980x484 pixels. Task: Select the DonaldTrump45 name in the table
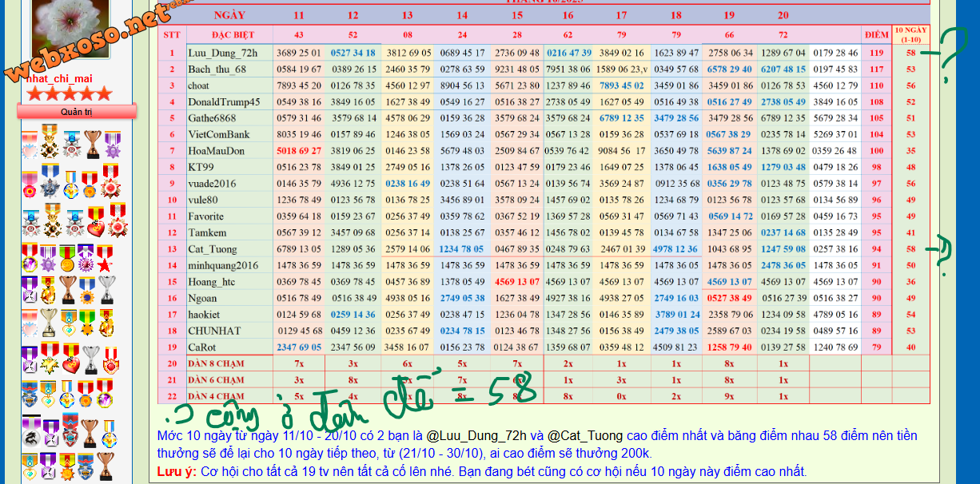[224, 102]
